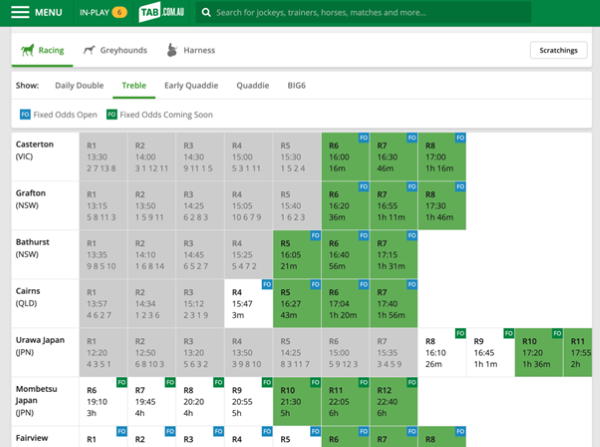Open Bathurst R7 at 17:15
This screenshot has height=447, width=600.
coord(394,255)
